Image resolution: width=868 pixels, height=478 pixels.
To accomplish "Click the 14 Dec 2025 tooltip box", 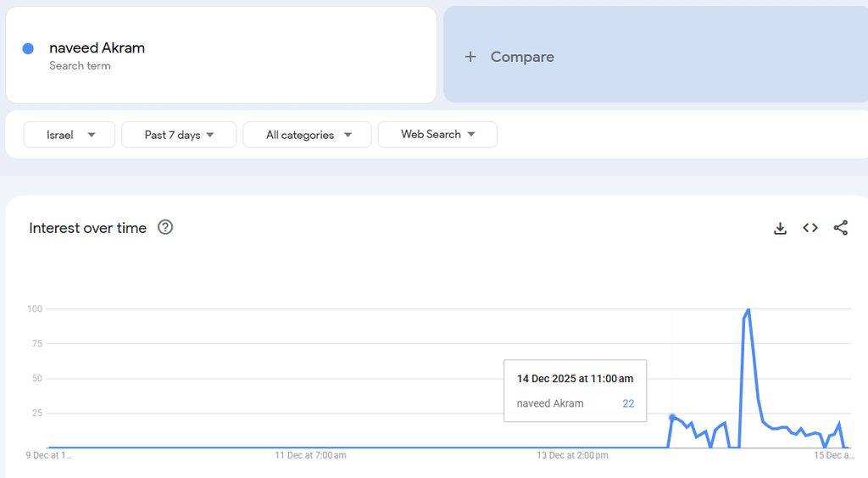I will pos(575,390).
